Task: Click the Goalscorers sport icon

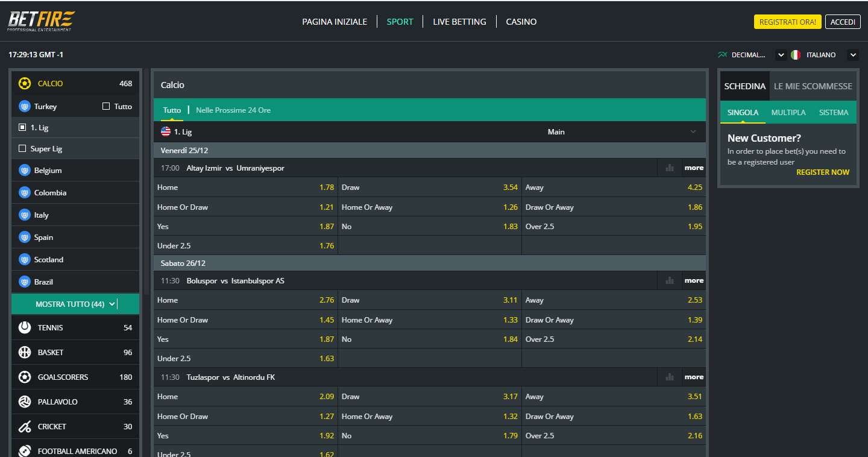Action: [25, 377]
